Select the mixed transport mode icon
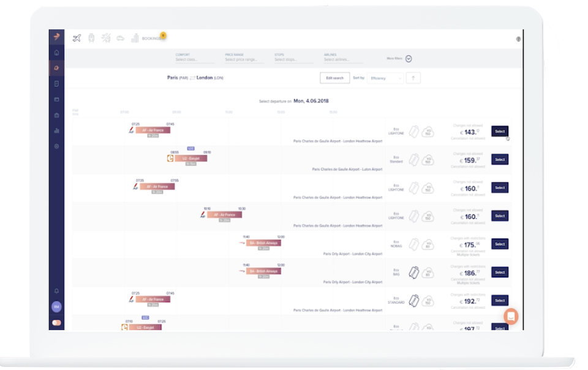 (x=106, y=38)
